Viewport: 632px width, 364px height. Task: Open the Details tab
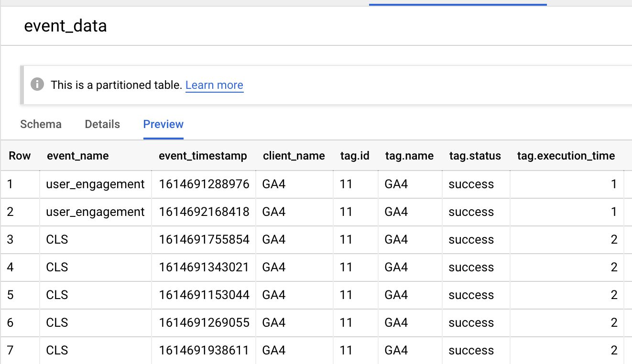click(x=102, y=124)
